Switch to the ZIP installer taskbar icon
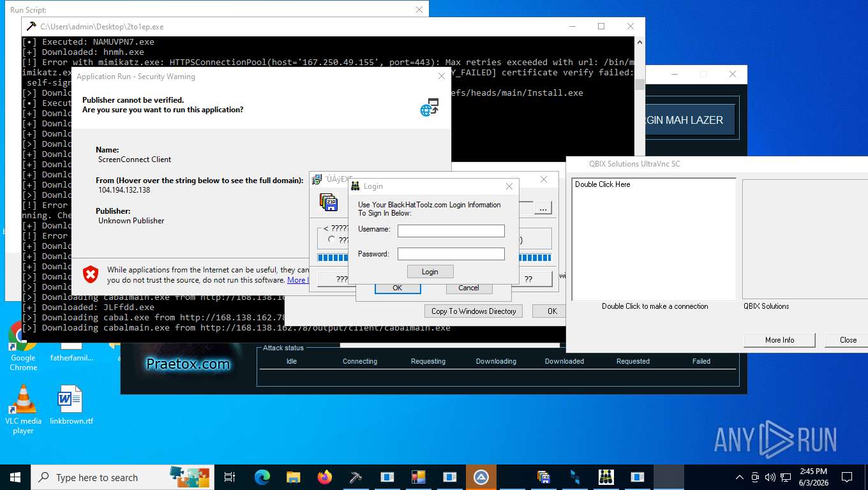 [x=543, y=477]
